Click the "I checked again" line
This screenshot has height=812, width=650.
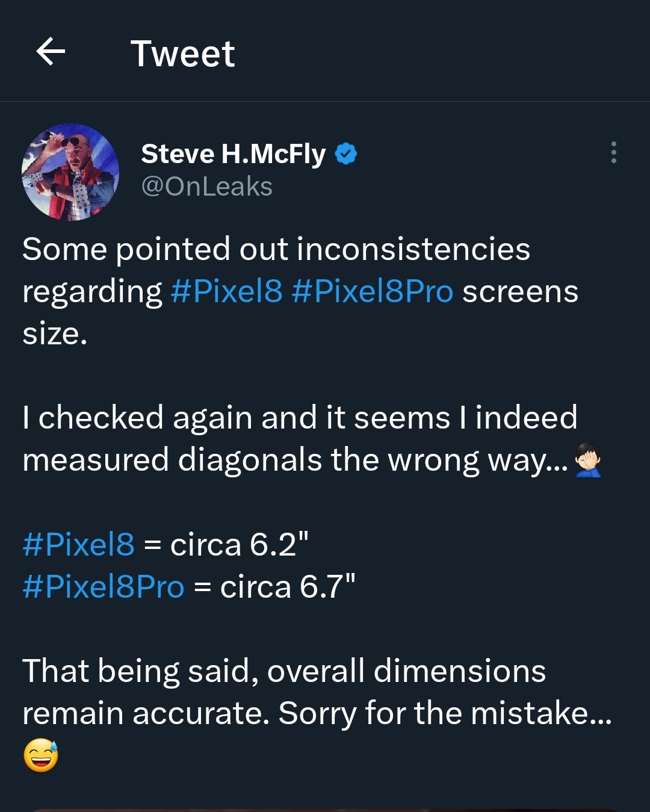pyautogui.click(x=299, y=418)
